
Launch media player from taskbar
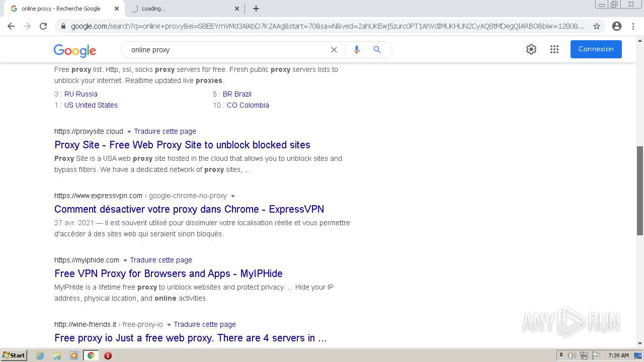pos(74,355)
